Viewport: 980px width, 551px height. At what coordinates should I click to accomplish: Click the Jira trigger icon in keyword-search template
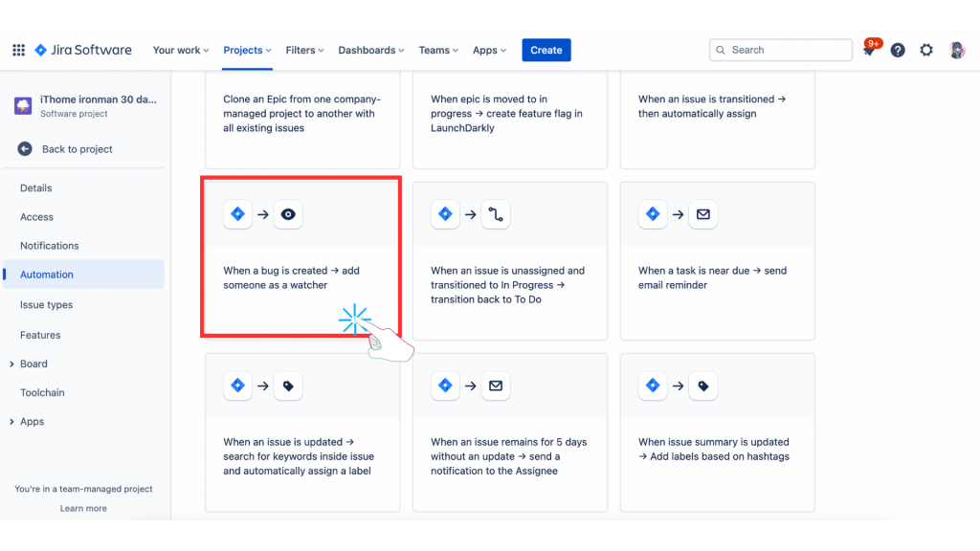tap(237, 386)
